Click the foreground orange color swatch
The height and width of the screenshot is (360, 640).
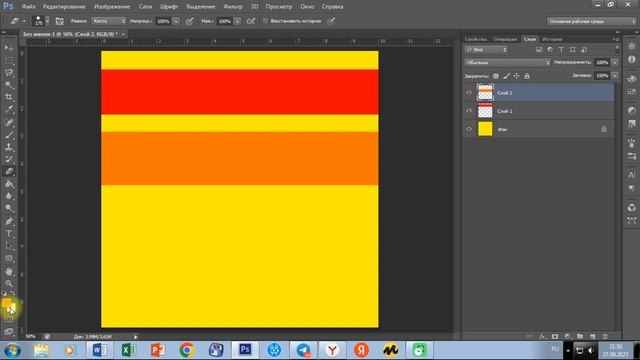point(6,302)
